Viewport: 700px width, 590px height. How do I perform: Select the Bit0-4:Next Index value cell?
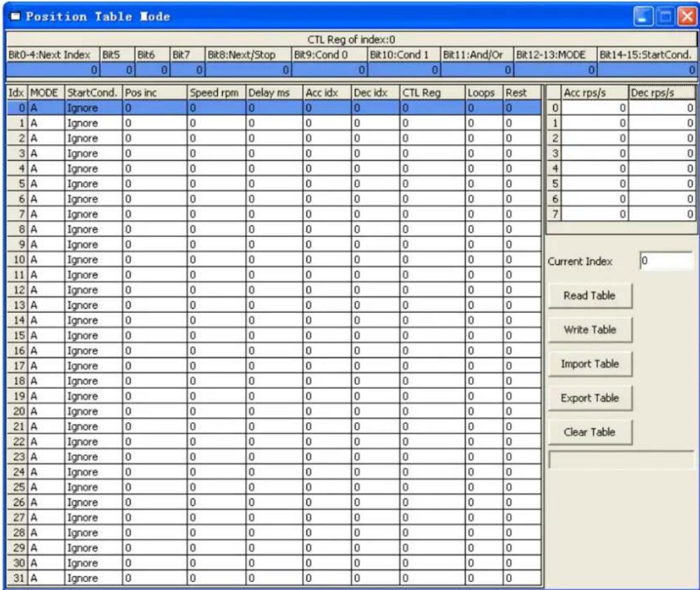coord(53,70)
